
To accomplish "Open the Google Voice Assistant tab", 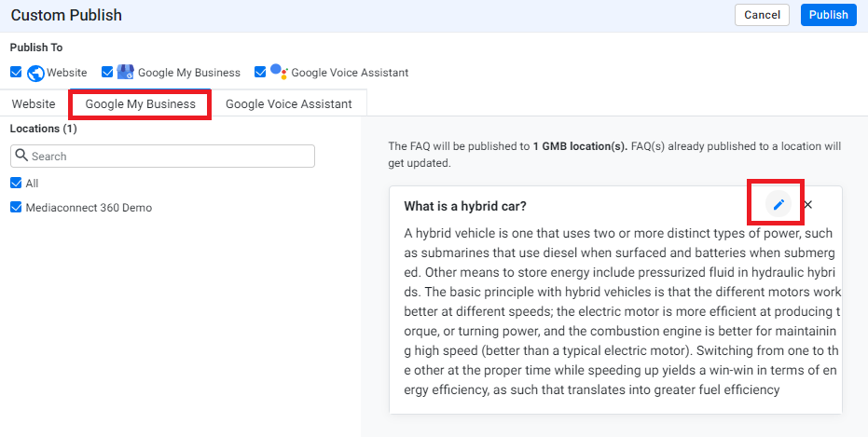I will click(x=288, y=103).
